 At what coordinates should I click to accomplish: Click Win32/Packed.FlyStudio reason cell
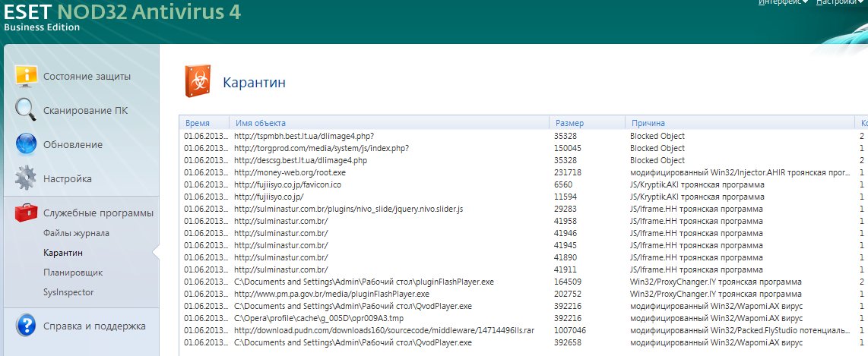pos(740,331)
